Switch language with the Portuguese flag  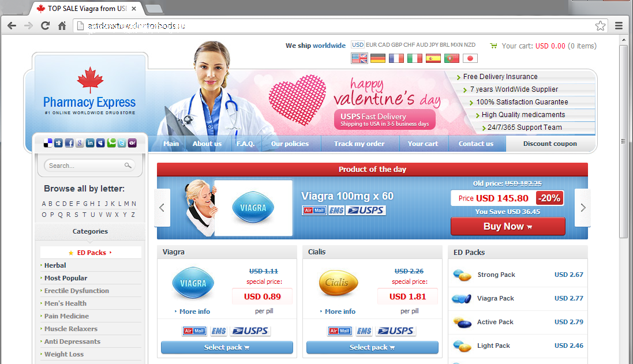point(452,58)
